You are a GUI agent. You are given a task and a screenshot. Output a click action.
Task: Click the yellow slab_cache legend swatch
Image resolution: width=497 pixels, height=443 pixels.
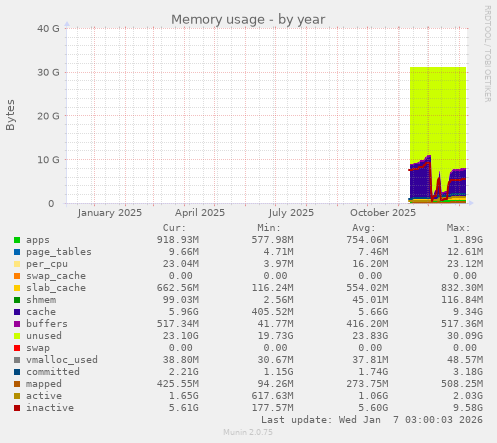[17, 288]
